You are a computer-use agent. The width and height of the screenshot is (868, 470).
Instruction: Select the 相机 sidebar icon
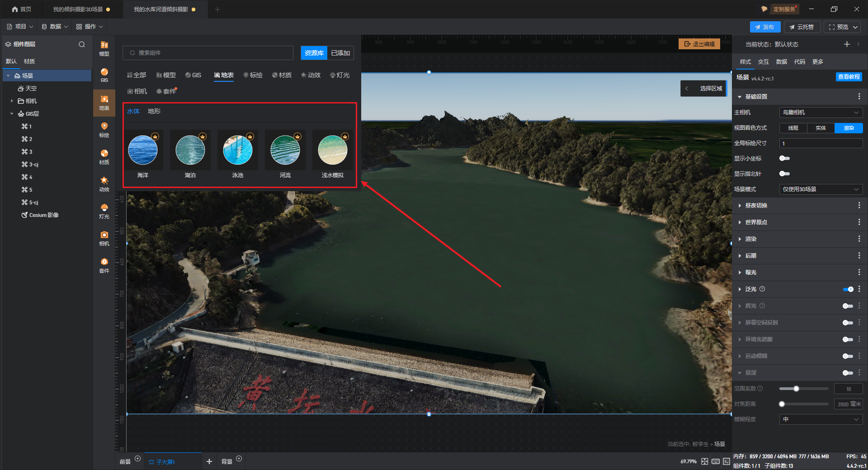(x=104, y=238)
